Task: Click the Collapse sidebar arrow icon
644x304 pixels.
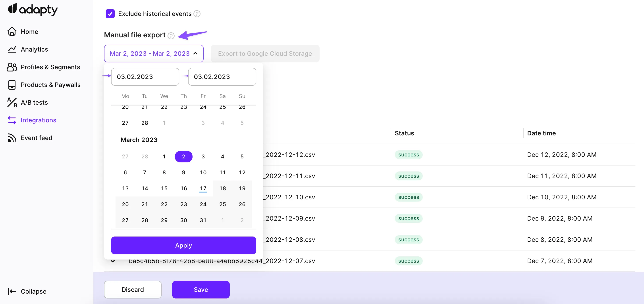Action: point(12,291)
